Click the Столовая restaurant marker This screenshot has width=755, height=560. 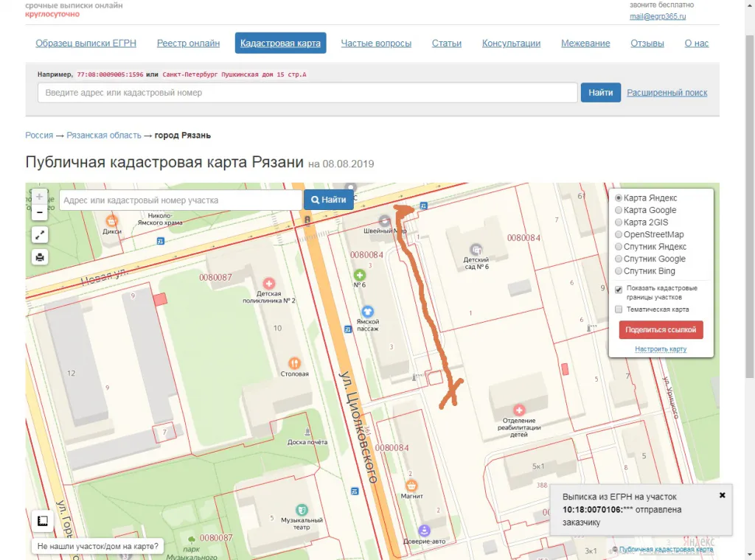pyautogui.click(x=295, y=363)
